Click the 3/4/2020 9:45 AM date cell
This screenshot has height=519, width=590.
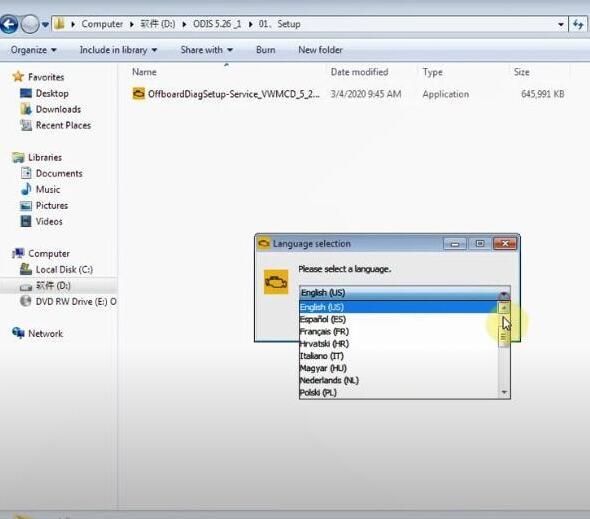(x=366, y=94)
